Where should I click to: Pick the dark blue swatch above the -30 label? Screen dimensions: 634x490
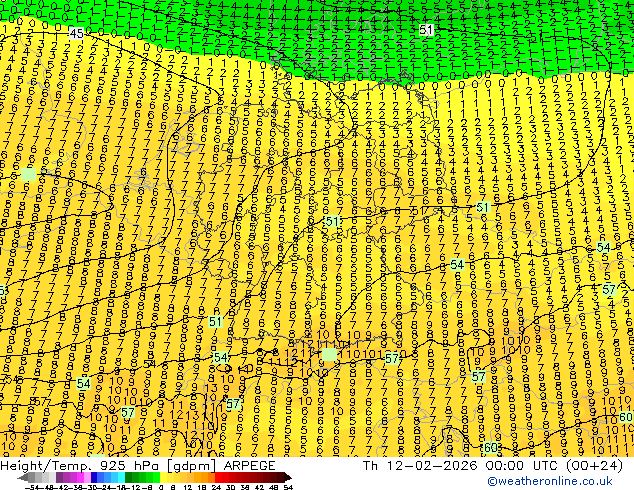pyautogui.click(x=94, y=477)
